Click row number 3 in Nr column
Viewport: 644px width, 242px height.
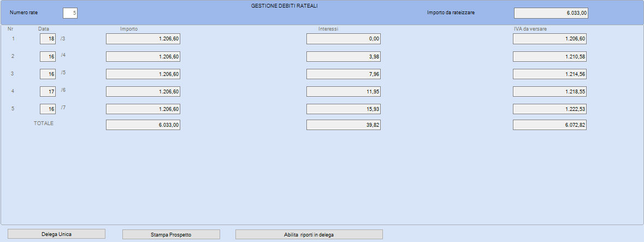coord(13,74)
